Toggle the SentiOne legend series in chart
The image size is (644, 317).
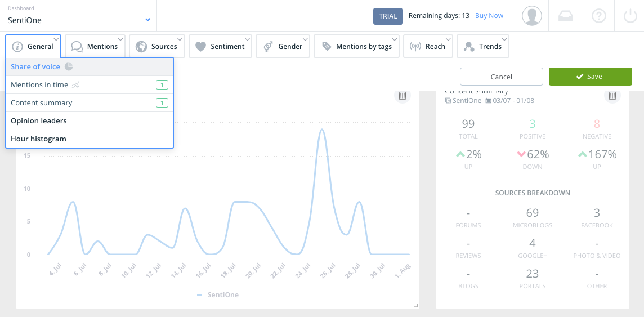point(218,295)
